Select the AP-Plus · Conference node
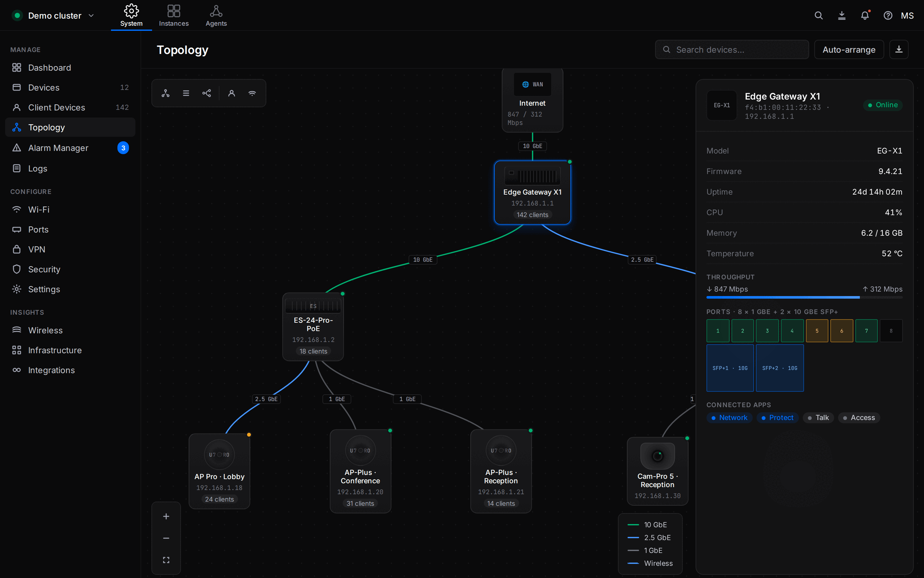The image size is (924, 578). (x=360, y=471)
